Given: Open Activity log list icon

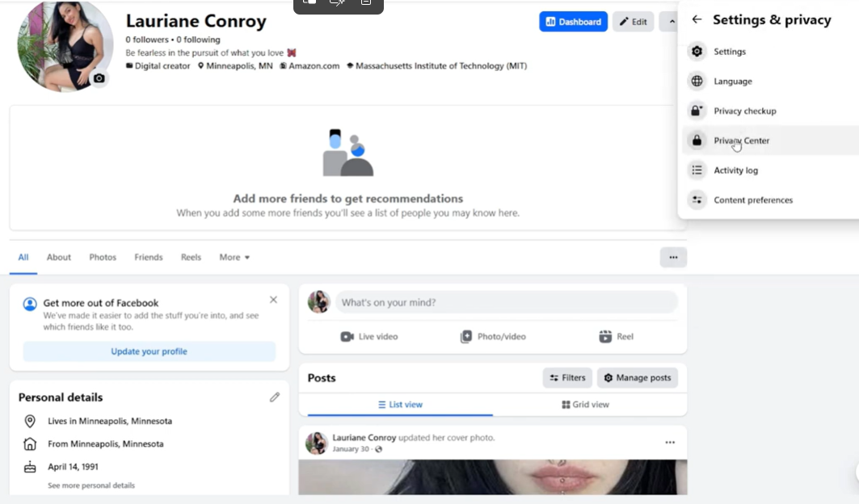Looking at the screenshot, I should pos(697,170).
